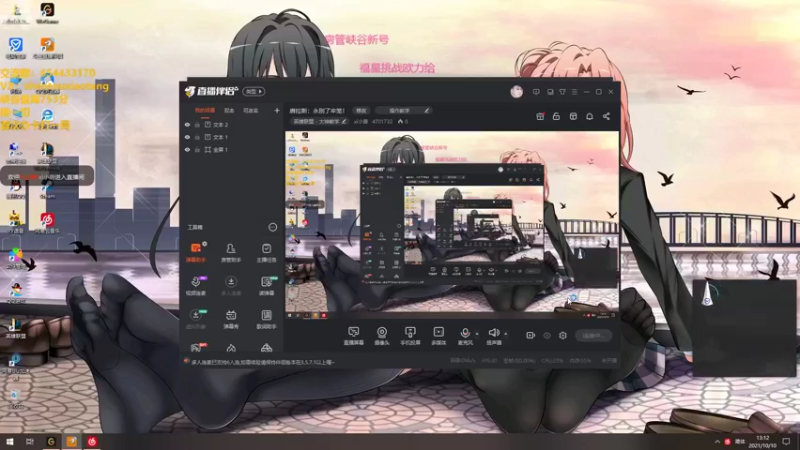Switch to the third scene tab
The image size is (800, 450).
[x=251, y=110]
